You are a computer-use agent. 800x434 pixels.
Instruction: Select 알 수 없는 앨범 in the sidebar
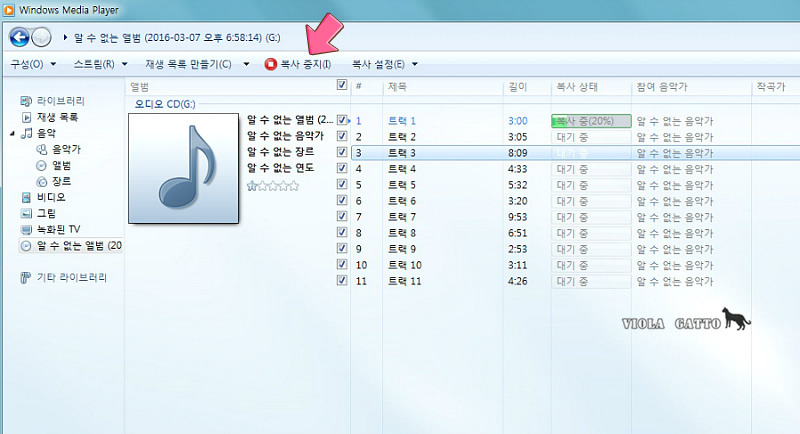coord(79,246)
